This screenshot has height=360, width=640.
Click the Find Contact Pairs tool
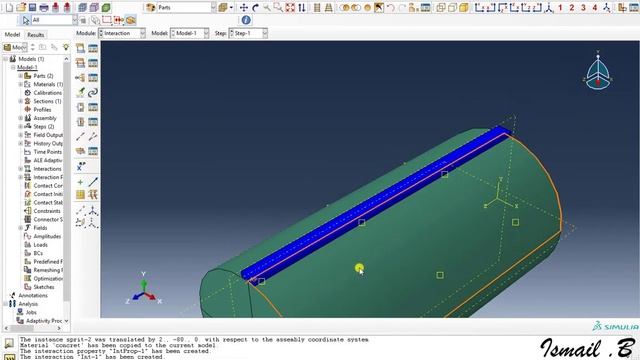coord(80,92)
